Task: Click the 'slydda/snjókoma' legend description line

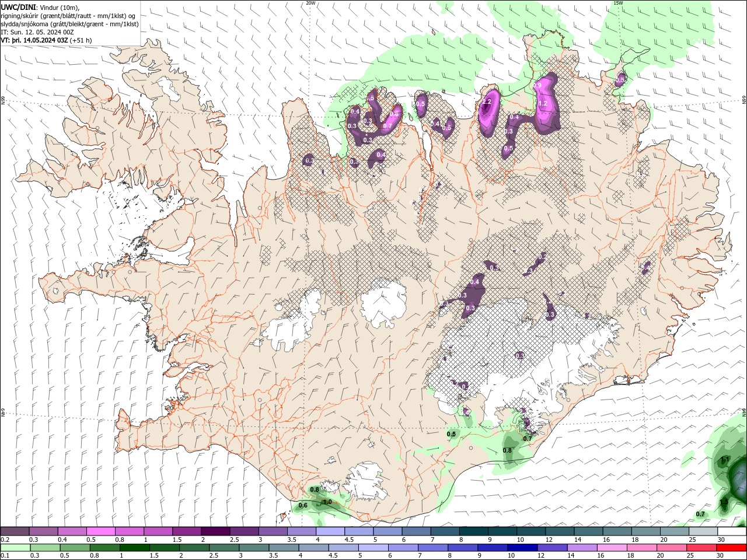Action: 69,24
